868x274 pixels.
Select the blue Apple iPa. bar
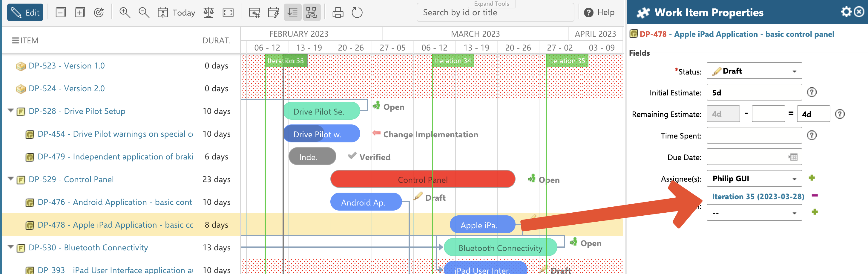482,224
